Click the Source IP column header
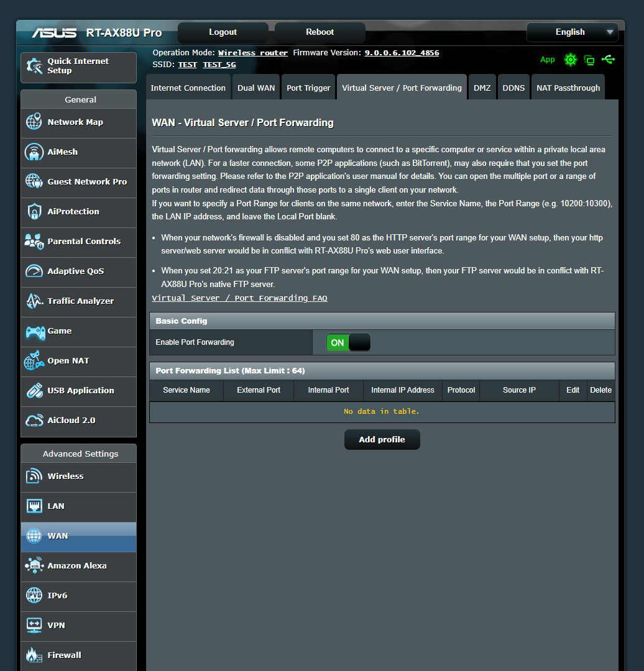This screenshot has height=671, width=644. coord(519,390)
